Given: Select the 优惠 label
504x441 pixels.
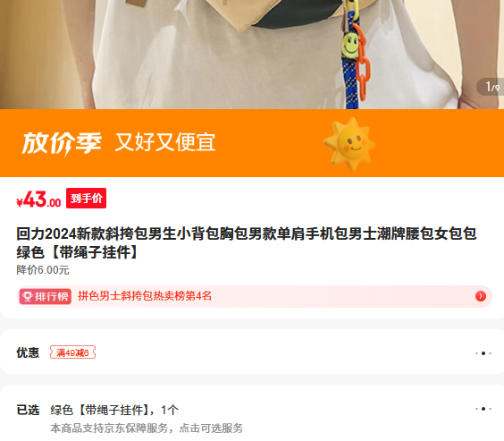Looking at the screenshot, I should point(28,352).
